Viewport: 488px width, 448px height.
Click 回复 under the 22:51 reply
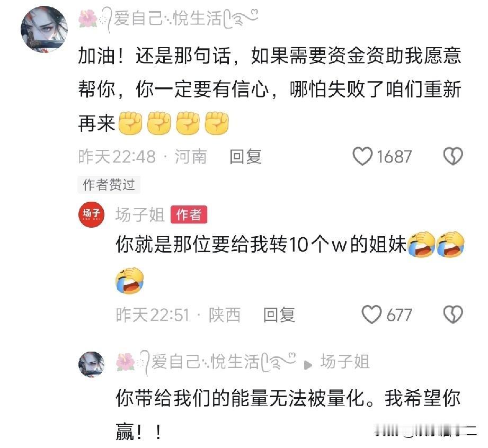(x=279, y=315)
